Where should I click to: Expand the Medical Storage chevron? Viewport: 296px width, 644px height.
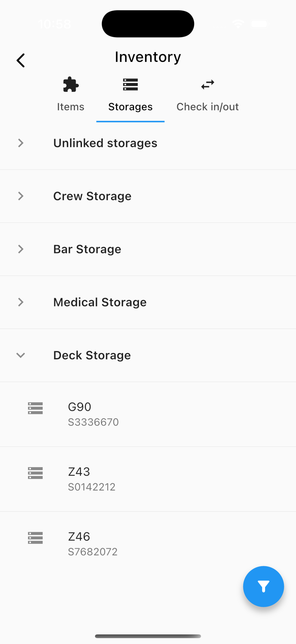coord(21,302)
